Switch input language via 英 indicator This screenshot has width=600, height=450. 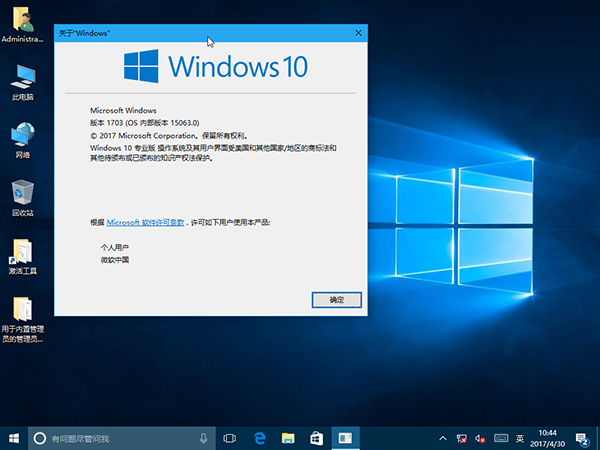(520, 438)
